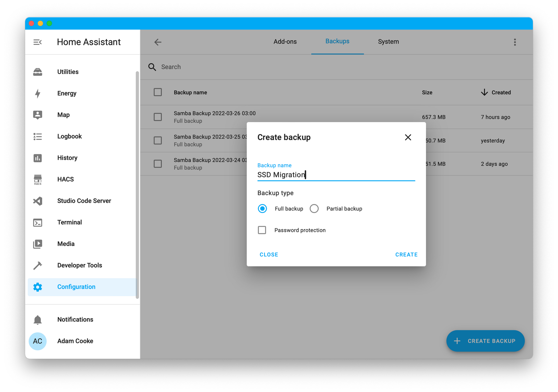Click the '7 hours ago' cell
The image size is (558, 392).
[496, 117]
